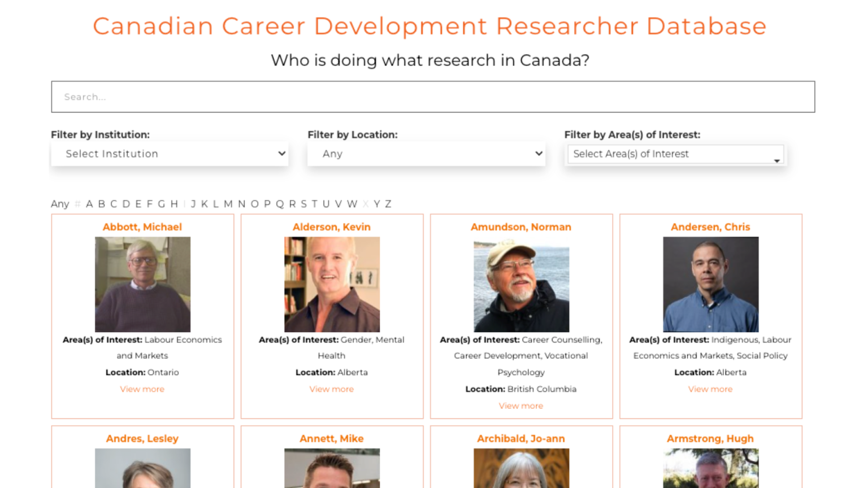This screenshot has width=868, height=488.
Task: Click View more under Abbott, Michael
Action: [142, 389]
